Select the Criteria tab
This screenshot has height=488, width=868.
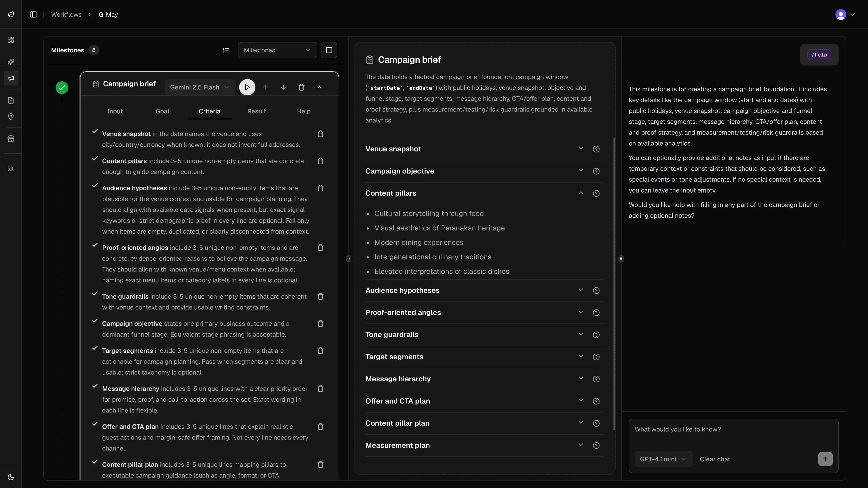pyautogui.click(x=210, y=111)
